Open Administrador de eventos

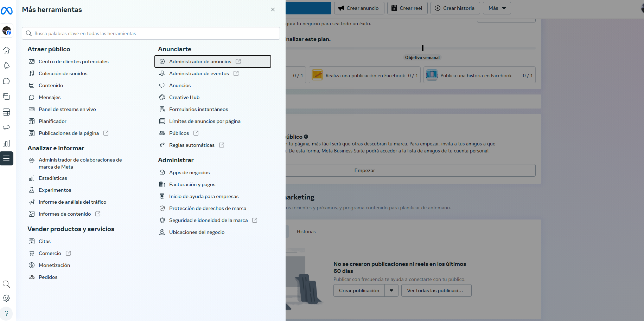199,73
